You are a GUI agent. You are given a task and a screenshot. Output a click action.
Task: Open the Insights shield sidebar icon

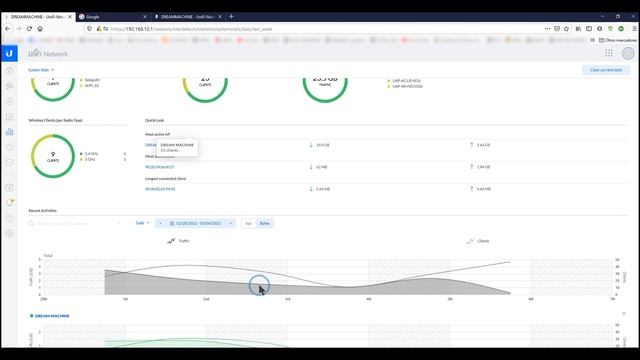[x=9, y=162]
